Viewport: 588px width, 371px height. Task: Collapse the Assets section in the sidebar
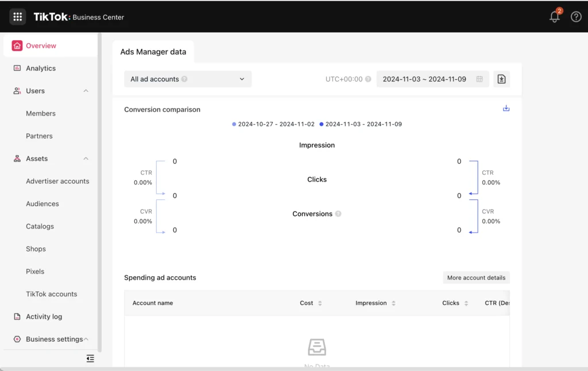coord(86,159)
